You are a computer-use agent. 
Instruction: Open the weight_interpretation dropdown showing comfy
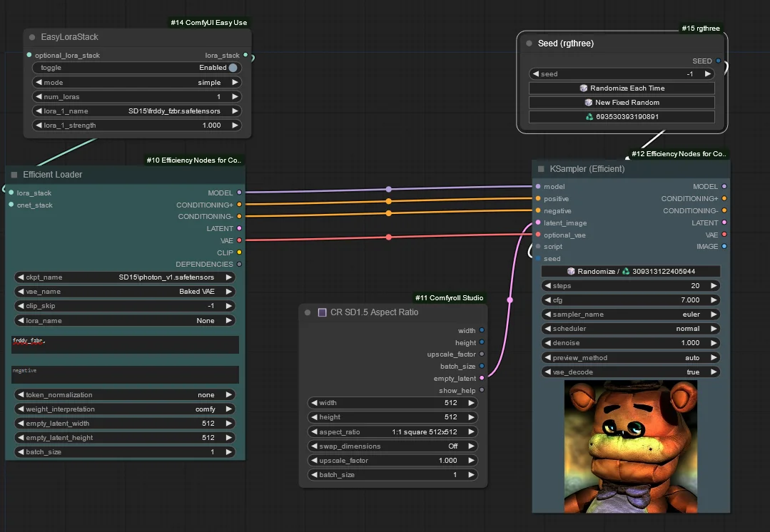click(x=125, y=409)
